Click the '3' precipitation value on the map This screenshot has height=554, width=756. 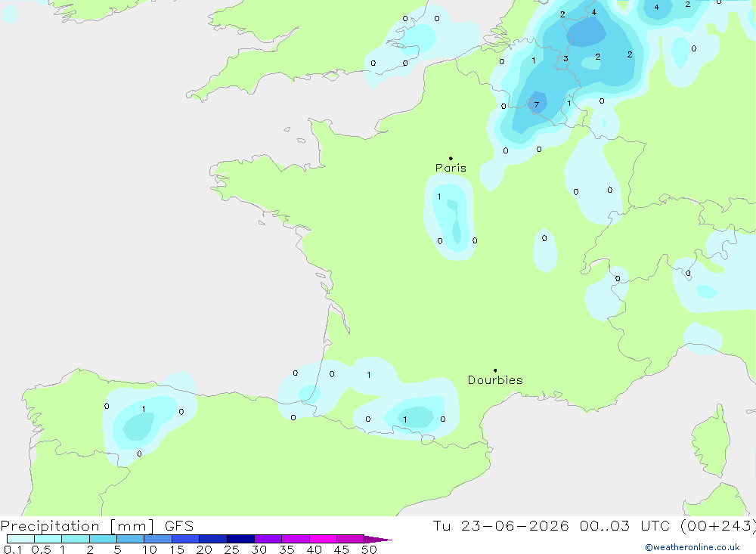(565, 59)
